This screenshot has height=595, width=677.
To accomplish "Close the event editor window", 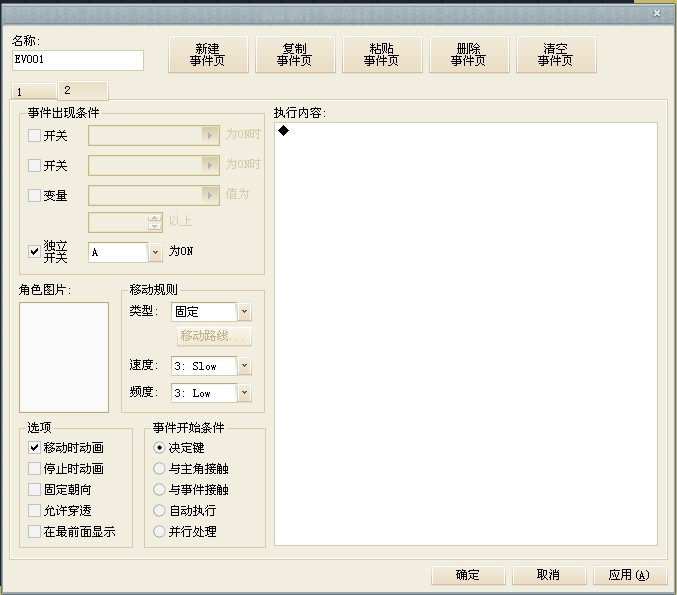I will coord(657,13).
